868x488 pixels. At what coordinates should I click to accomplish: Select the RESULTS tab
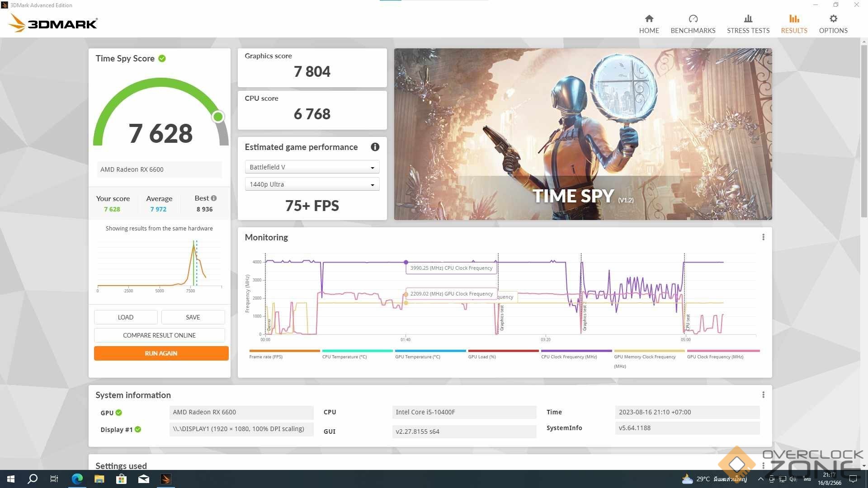794,24
